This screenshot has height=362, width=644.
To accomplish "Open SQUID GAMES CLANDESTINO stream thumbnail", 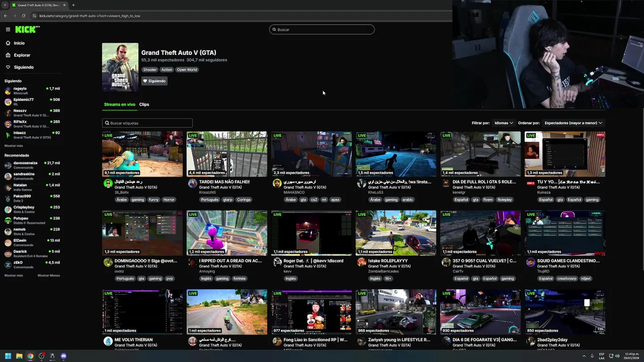I will pos(565,233).
